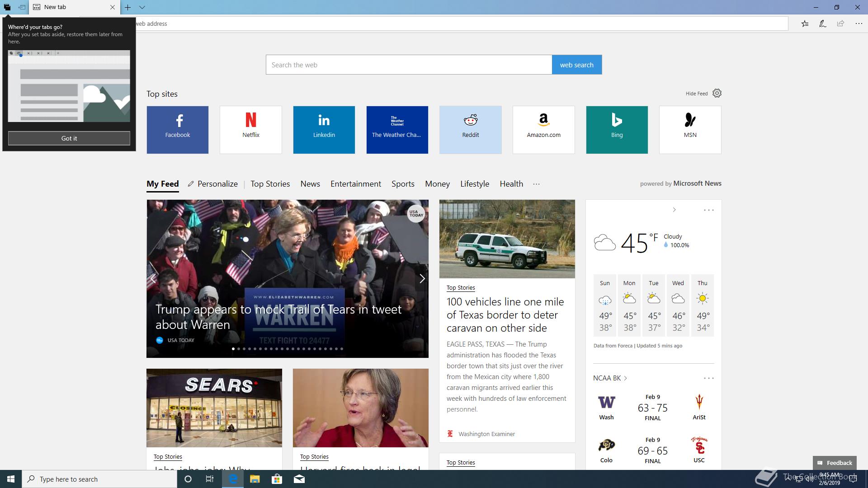This screenshot has height=488, width=868.
Task: Open a new tab with the plus icon
Action: [128, 7]
